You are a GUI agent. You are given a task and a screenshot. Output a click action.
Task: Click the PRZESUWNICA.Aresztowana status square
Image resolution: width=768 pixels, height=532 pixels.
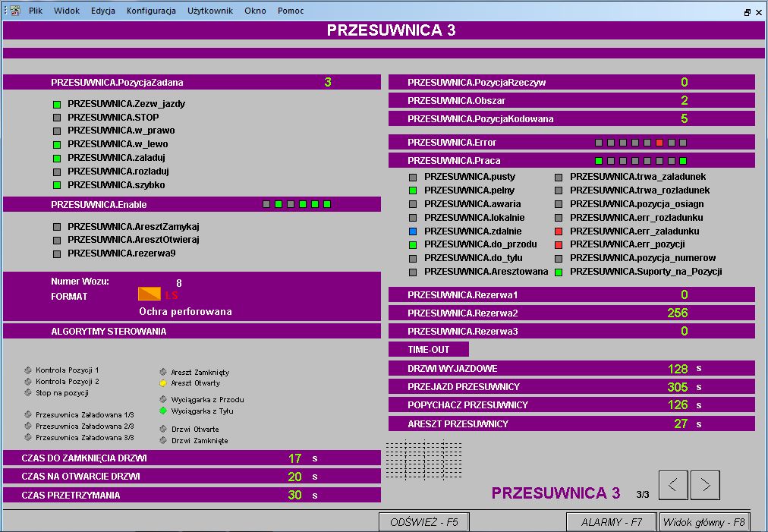pos(413,272)
